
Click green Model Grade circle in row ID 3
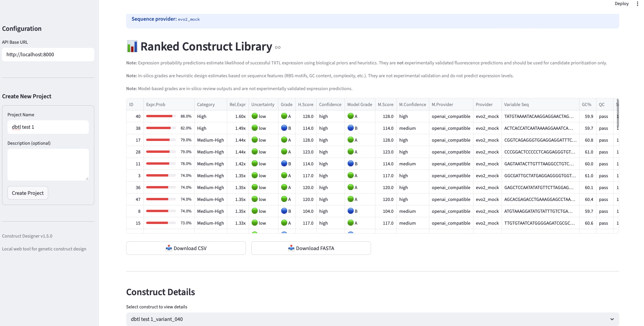[351, 176]
